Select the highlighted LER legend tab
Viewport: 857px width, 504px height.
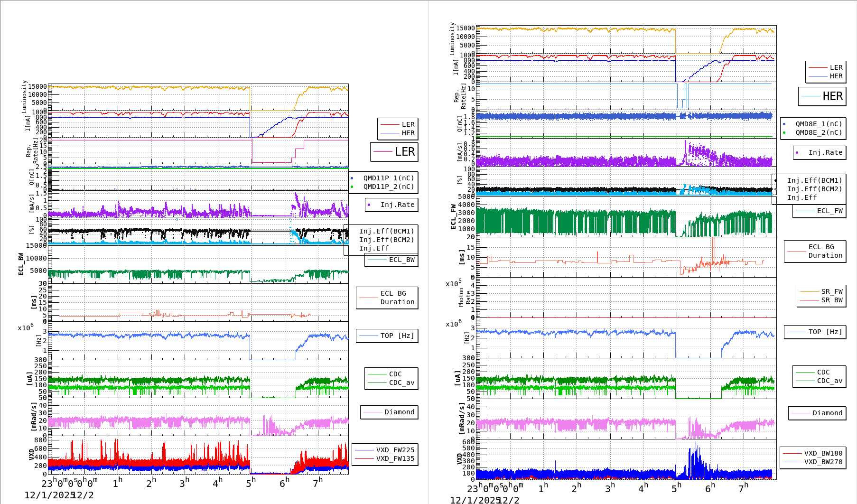(394, 152)
